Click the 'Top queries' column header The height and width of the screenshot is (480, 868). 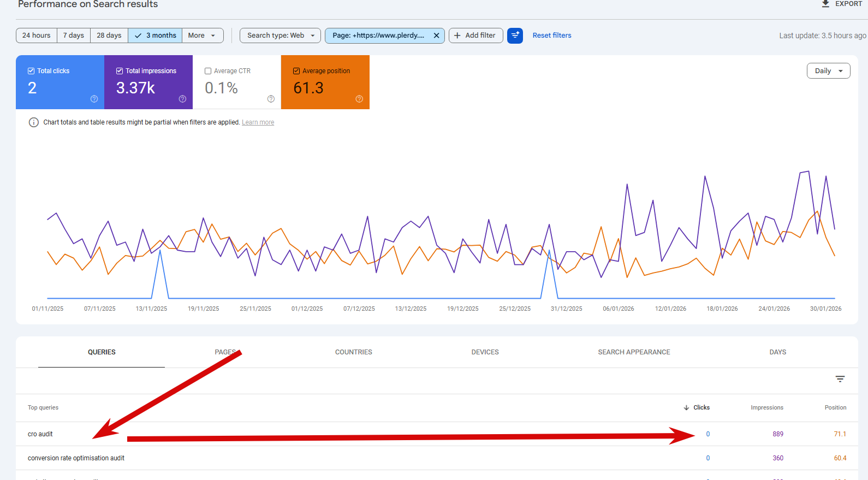pos(43,407)
